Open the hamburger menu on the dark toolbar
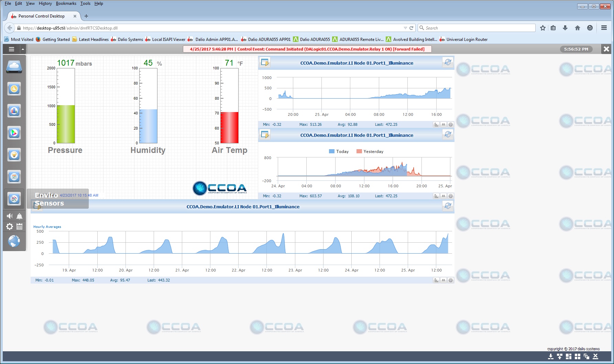This screenshot has width=614, height=364. click(x=11, y=49)
